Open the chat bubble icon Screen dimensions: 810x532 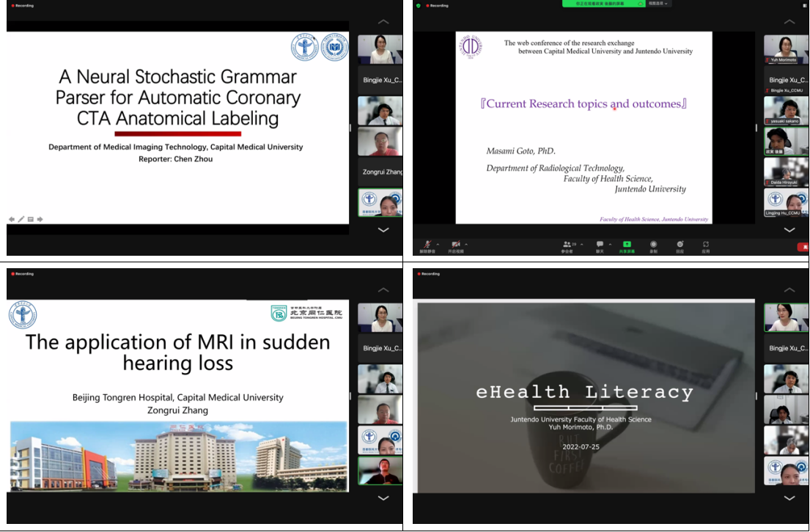[600, 244]
